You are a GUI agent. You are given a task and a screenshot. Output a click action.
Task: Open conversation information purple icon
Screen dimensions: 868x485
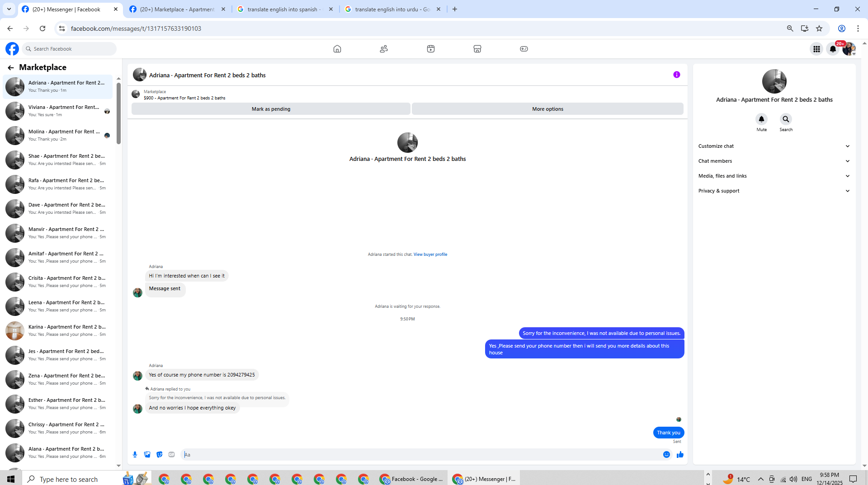[676, 75]
